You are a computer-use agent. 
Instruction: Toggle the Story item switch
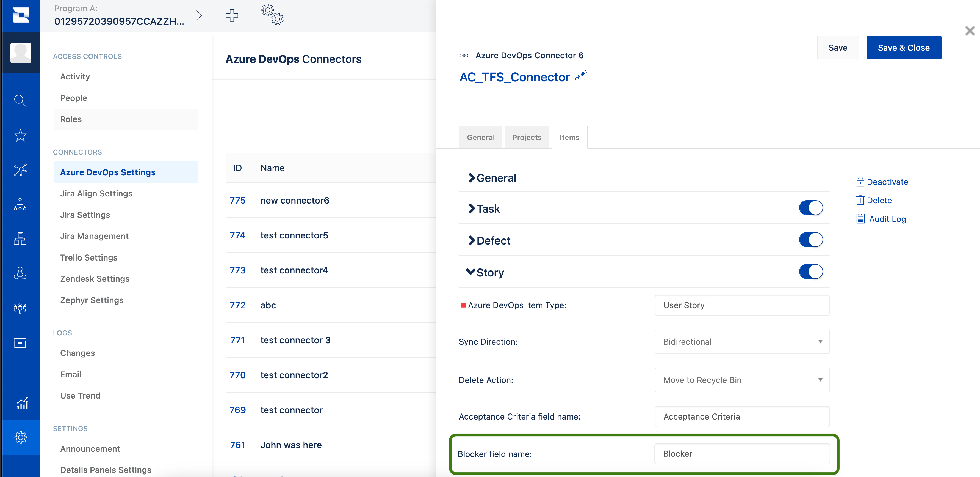tap(811, 272)
